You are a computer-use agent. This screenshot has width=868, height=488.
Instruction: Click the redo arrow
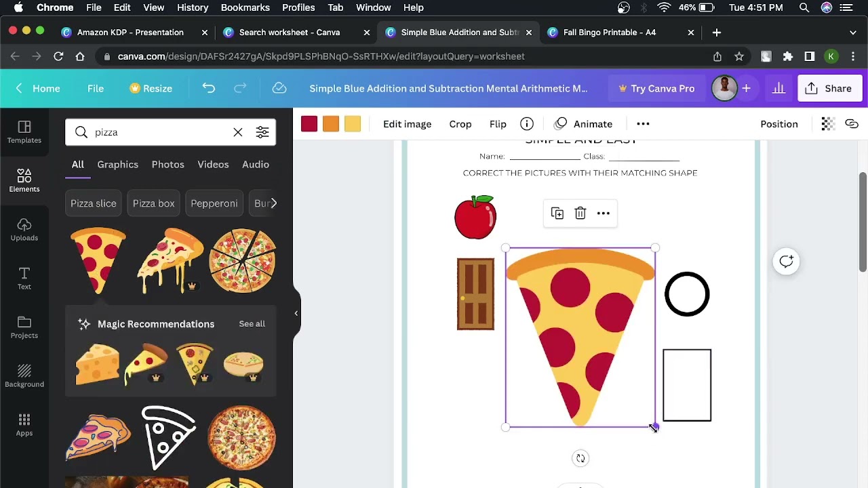(240, 88)
